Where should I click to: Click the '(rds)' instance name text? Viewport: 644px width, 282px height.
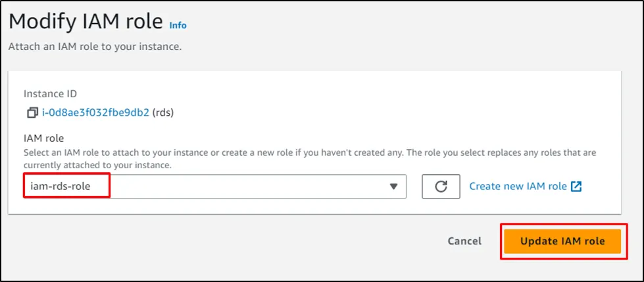[163, 113]
